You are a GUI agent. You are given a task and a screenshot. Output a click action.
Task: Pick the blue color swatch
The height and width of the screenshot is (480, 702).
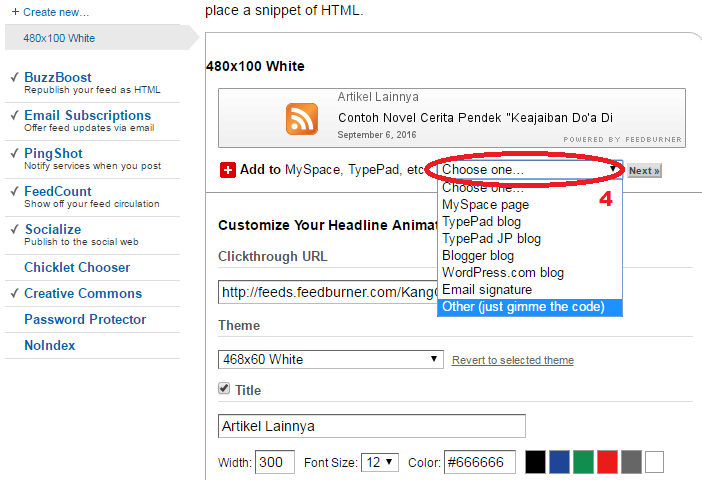coord(559,462)
